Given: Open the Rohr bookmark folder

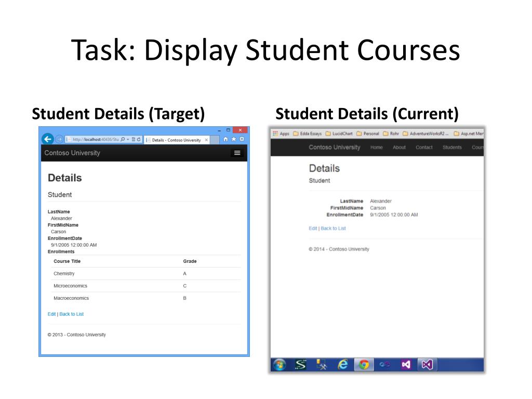Looking at the screenshot, I should click(x=391, y=134).
